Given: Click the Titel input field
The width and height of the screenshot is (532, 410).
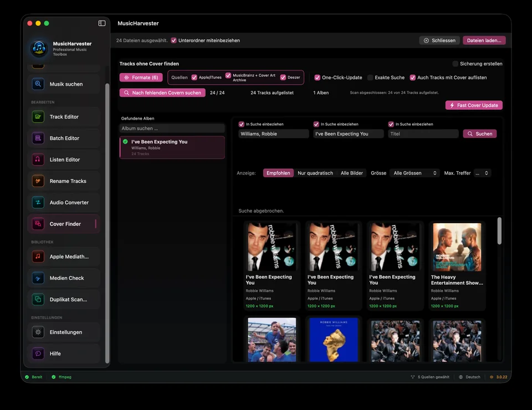Looking at the screenshot, I should 423,134.
